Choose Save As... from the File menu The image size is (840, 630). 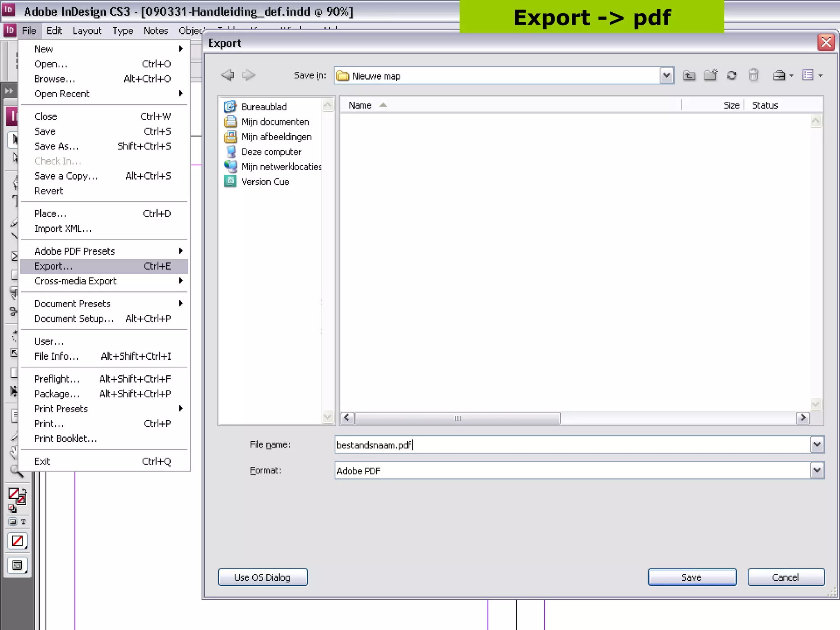coord(104,146)
